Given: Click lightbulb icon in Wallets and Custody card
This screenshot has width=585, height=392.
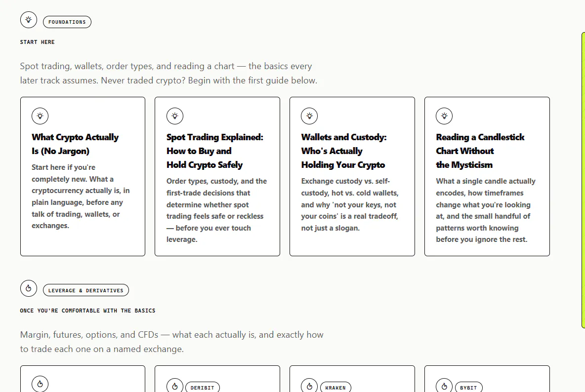Looking at the screenshot, I should (309, 116).
